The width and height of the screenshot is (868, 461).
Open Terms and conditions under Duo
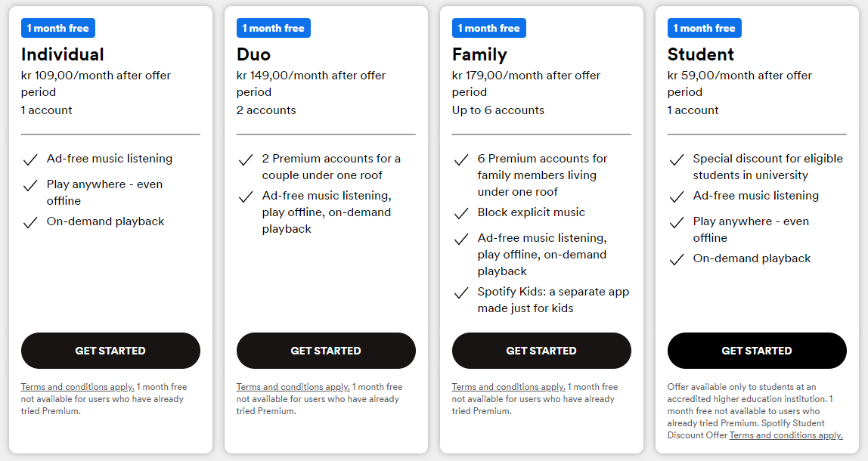293,387
